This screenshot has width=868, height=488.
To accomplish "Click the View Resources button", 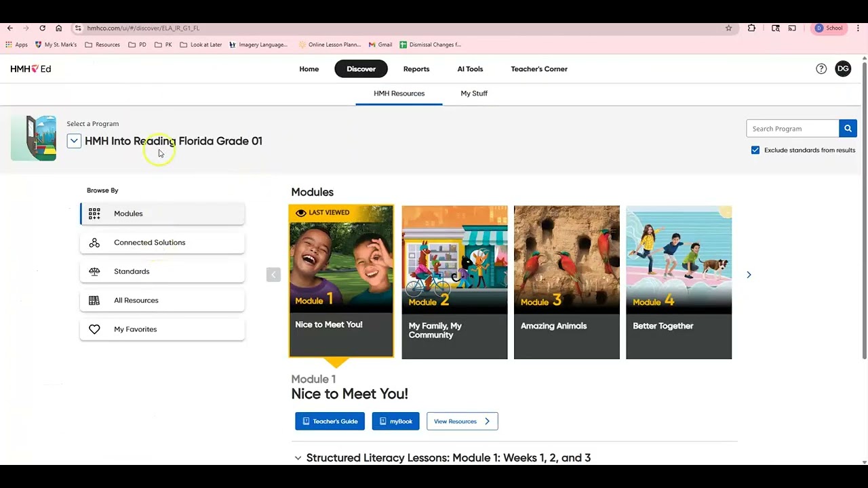I will coord(462,422).
